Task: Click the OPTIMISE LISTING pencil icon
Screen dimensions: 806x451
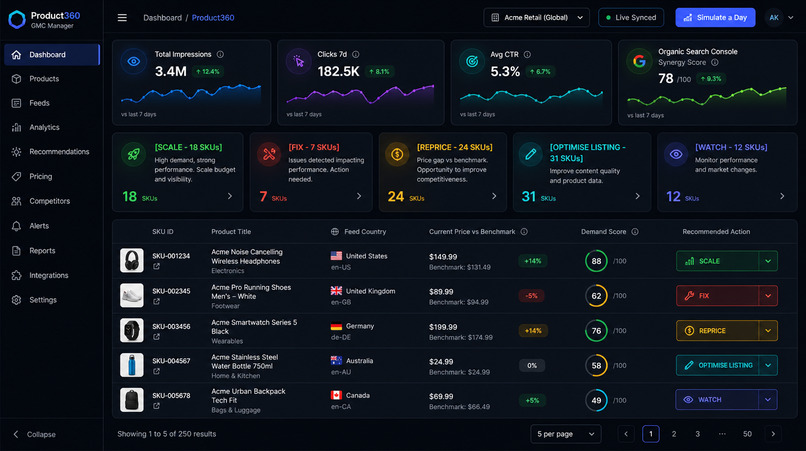Action: pyautogui.click(x=530, y=154)
